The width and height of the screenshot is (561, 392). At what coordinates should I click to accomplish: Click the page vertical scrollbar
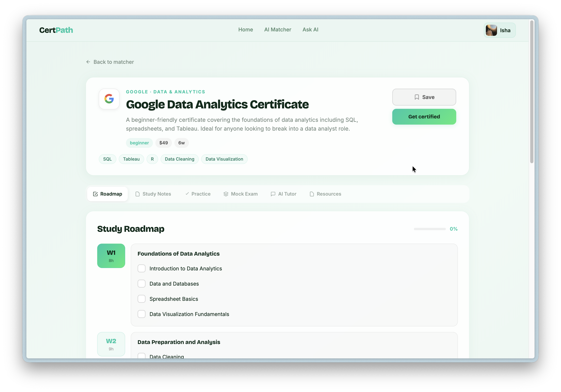point(531,92)
